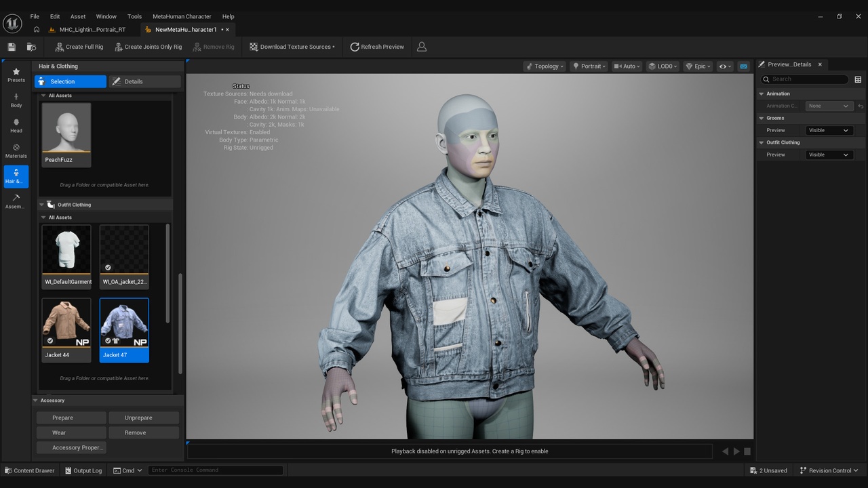868x488 pixels.
Task: Click the Remove accessory button
Action: 144,432
